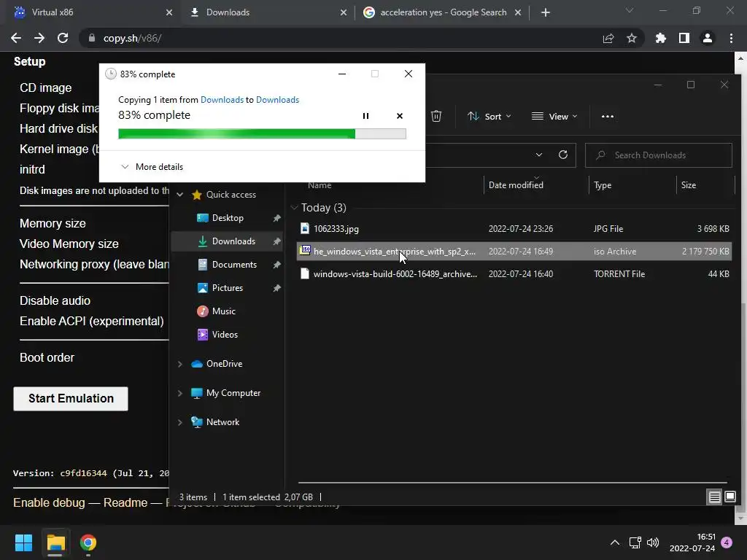Open the taskbar clock showing 16:51
The image size is (747, 560).
(x=692, y=542)
